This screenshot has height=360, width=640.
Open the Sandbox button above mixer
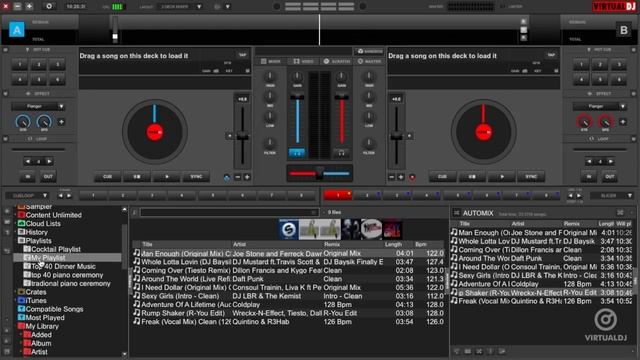tap(370, 51)
